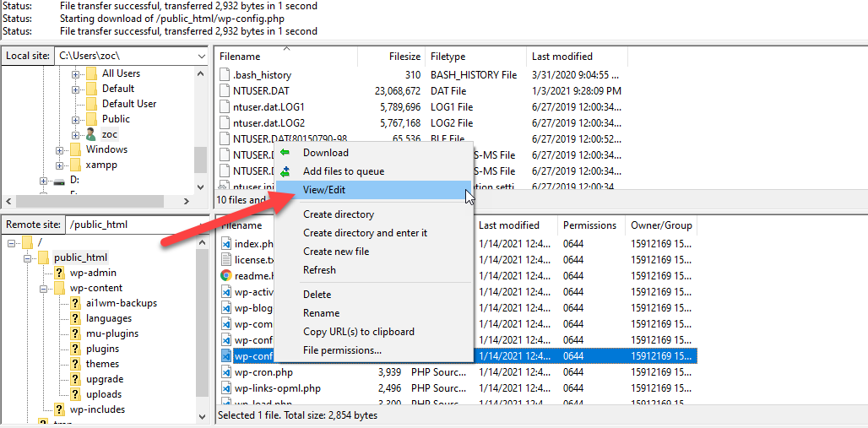Screen dimensions: 868x428
Task: Click the wp-links-opml.php file icon
Action: pos(225,388)
